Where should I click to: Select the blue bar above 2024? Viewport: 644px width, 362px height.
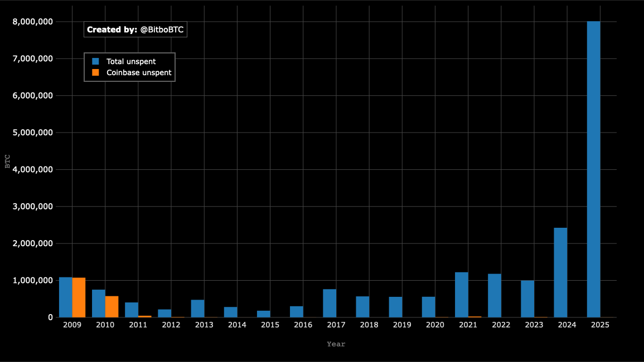tap(561, 273)
